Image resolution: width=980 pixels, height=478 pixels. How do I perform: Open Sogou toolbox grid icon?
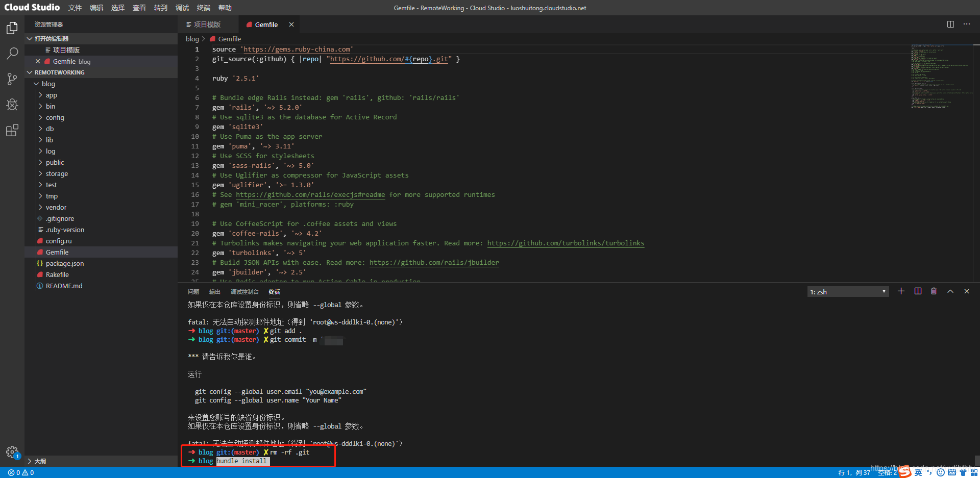point(974,472)
